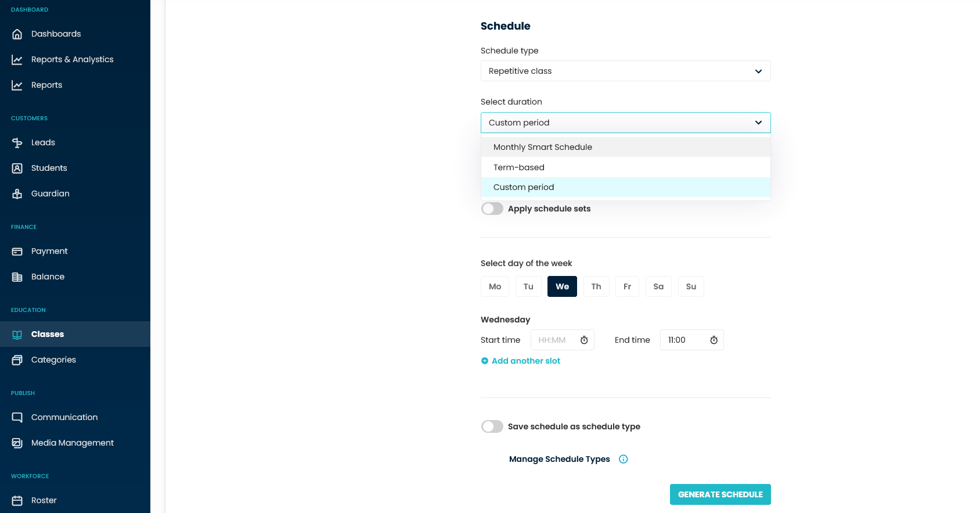This screenshot has height=513, width=980.
Task: Select Saturday day button
Action: (x=658, y=286)
